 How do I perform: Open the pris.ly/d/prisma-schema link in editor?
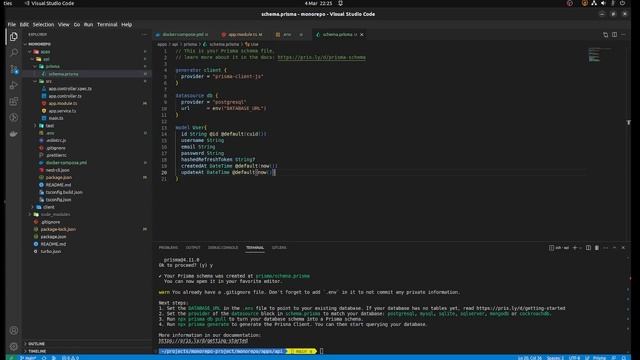coord(321,58)
